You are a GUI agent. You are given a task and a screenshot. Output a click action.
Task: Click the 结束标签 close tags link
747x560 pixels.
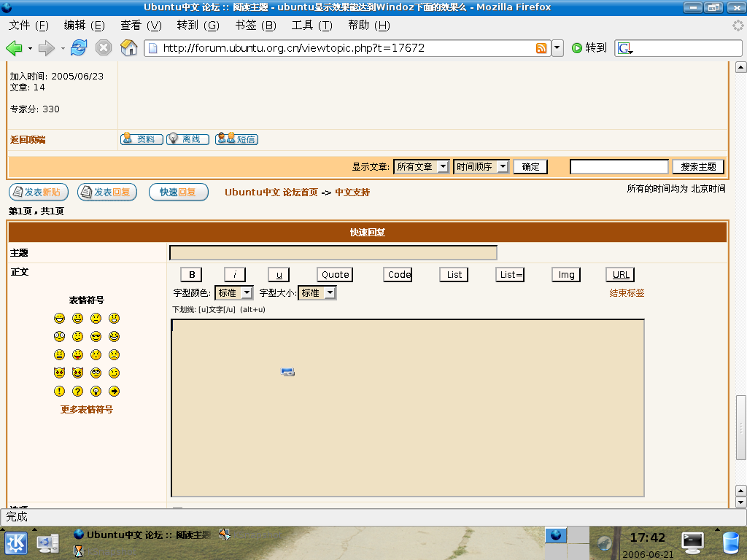[627, 293]
